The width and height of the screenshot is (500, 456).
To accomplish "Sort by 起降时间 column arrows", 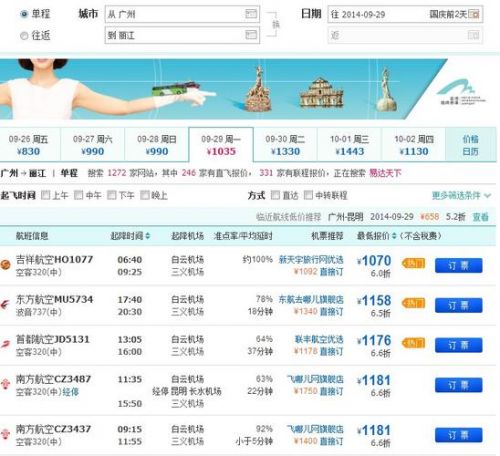I will click(x=148, y=236).
